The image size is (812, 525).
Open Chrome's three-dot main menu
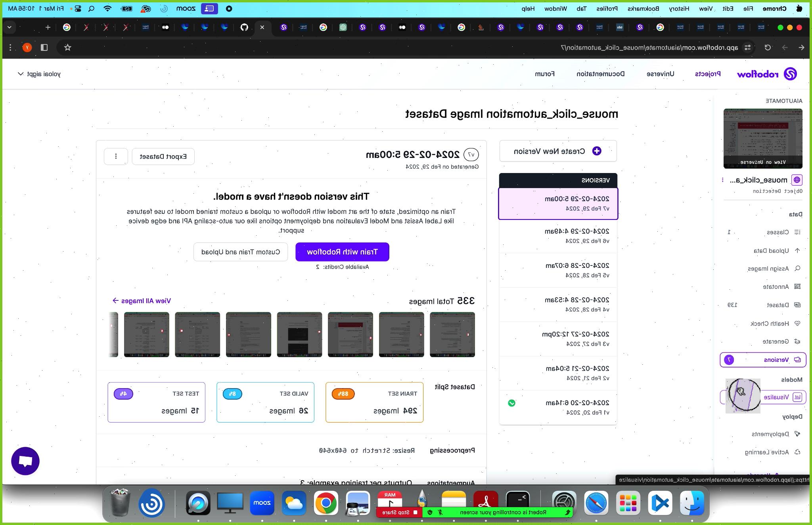pos(10,48)
